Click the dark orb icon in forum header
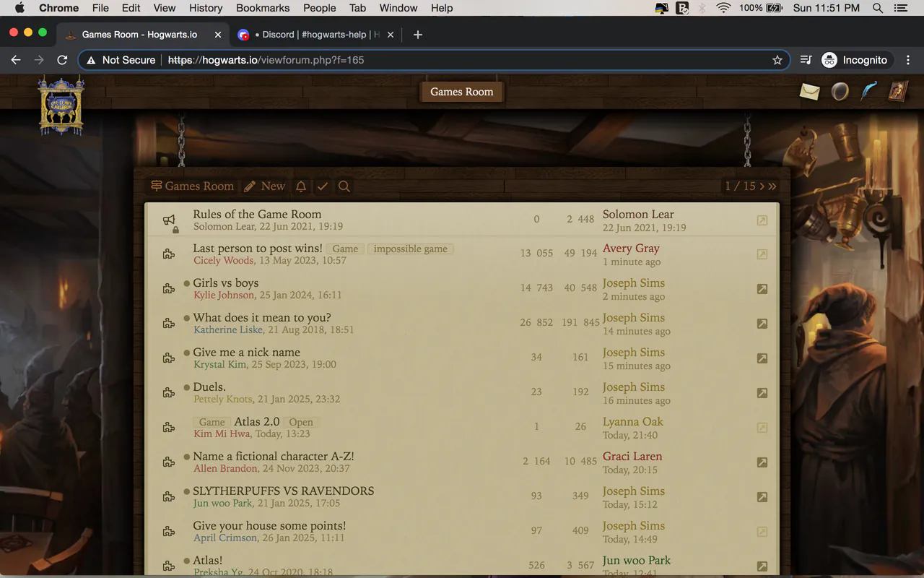 [x=840, y=92]
